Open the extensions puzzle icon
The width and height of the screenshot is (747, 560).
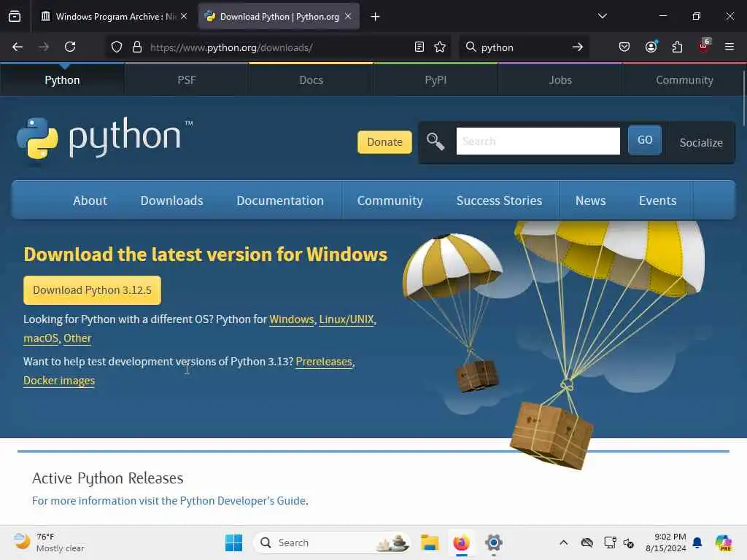point(677,47)
